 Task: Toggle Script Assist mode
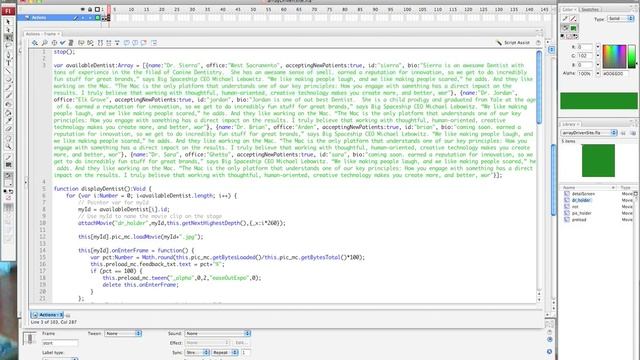pos(513,42)
